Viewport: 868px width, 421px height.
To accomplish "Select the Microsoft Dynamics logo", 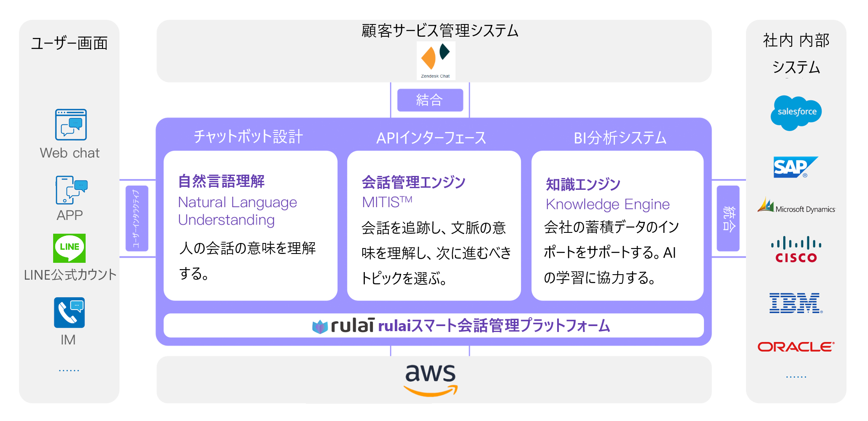I will (796, 205).
